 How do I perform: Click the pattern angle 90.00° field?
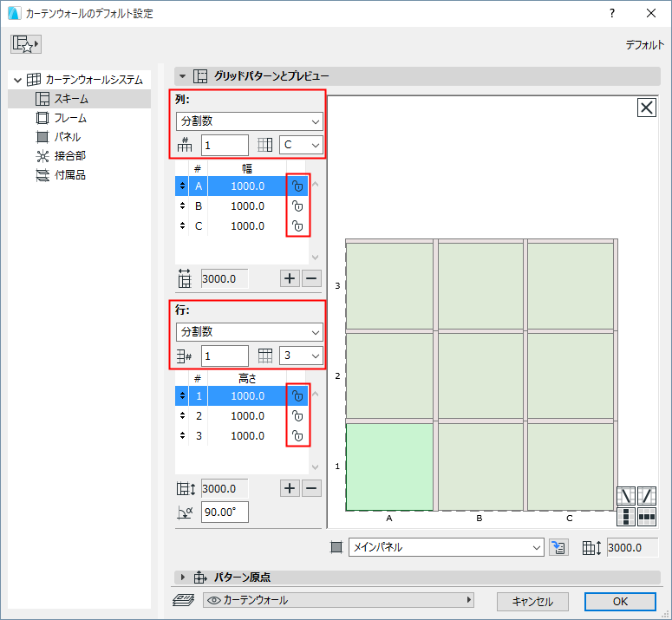[x=225, y=512]
